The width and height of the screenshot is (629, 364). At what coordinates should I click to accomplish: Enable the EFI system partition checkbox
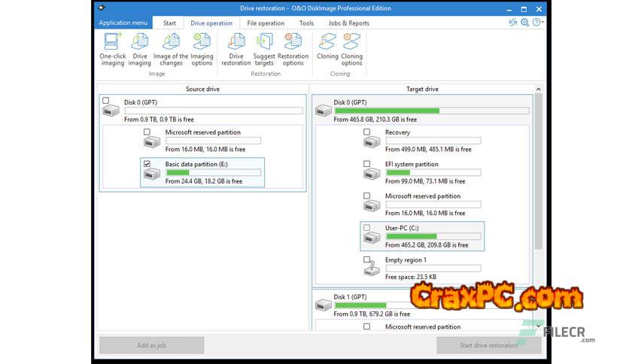click(367, 163)
